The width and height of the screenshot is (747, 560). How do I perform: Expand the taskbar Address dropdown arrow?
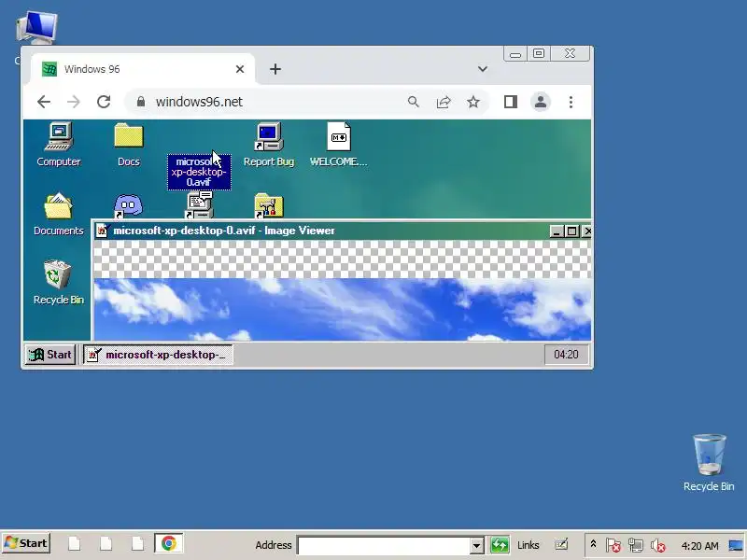[x=476, y=546]
